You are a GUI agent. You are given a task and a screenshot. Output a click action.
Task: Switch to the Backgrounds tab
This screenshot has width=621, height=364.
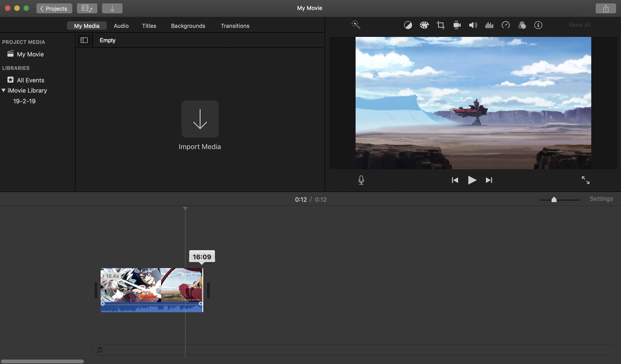[188, 26]
